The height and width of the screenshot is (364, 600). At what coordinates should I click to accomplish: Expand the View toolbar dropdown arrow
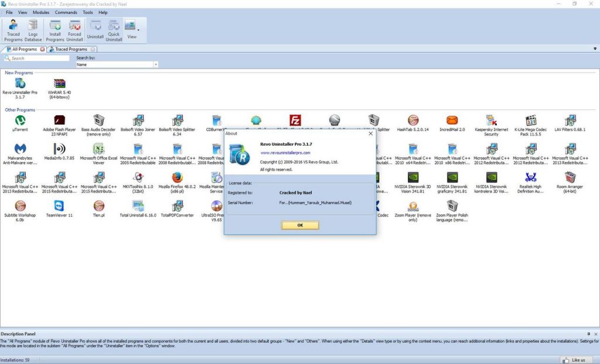[138, 30]
